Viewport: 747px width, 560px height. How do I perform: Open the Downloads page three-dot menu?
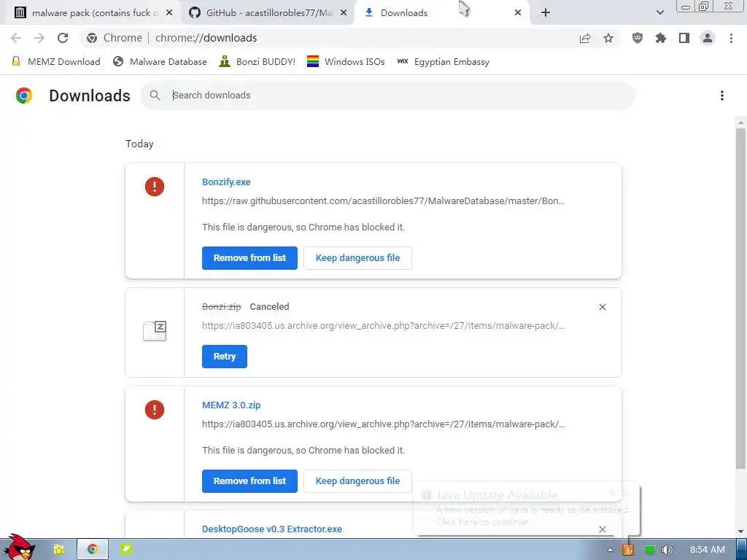click(722, 96)
